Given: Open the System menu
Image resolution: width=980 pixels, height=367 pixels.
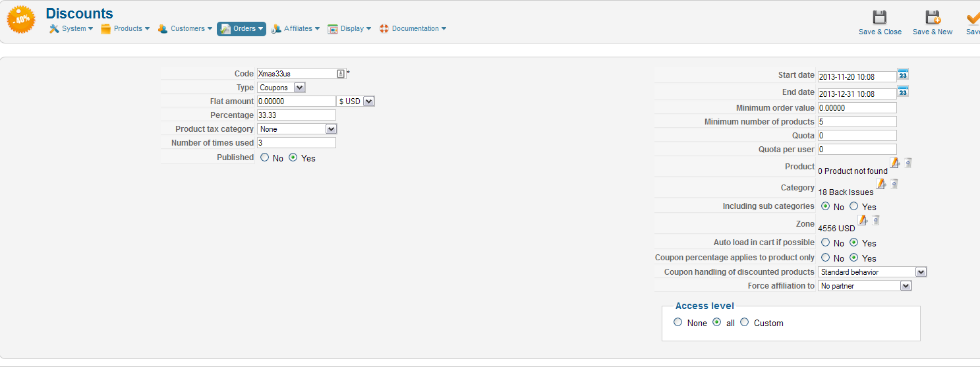Looking at the screenshot, I should pos(71,28).
